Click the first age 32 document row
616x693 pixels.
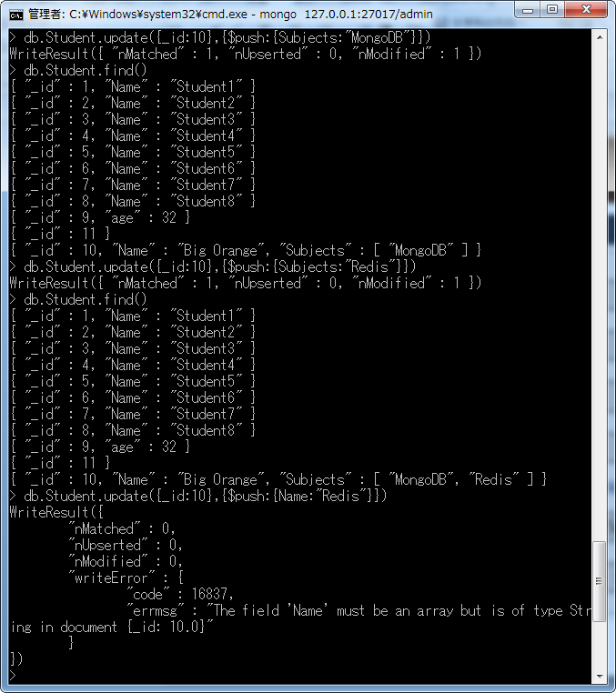[100, 217]
